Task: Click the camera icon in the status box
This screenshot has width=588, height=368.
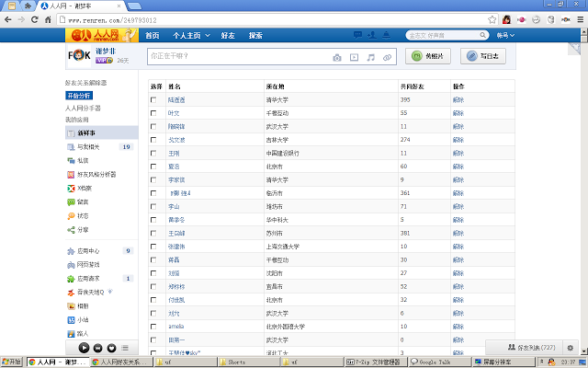Action: click(337, 57)
